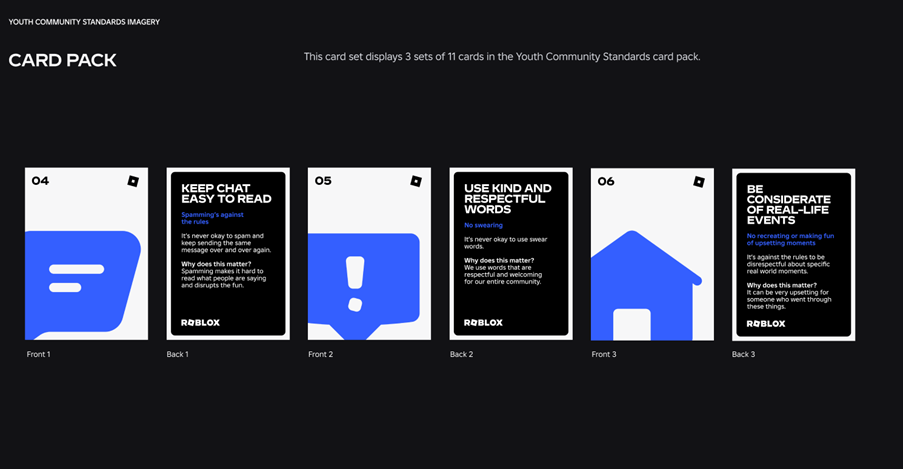903x469 pixels.
Task: Click the Roblox logo on card 05
Action: tap(416, 181)
